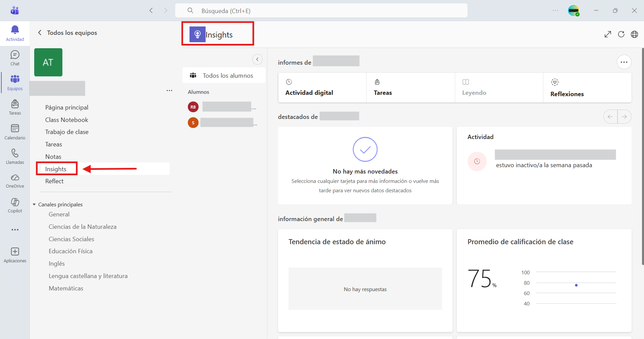Open Página principal
Viewport: 644px width, 339px height.
pyautogui.click(x=67, y=107)
